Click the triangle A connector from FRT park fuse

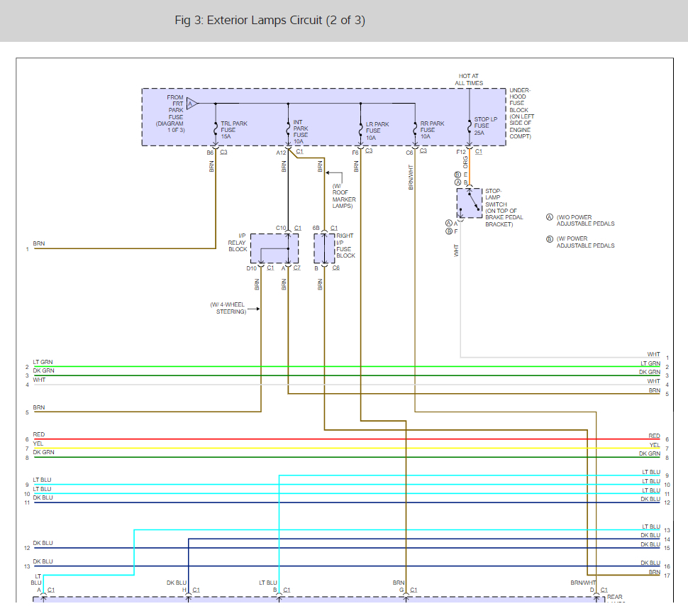(191, 104)
